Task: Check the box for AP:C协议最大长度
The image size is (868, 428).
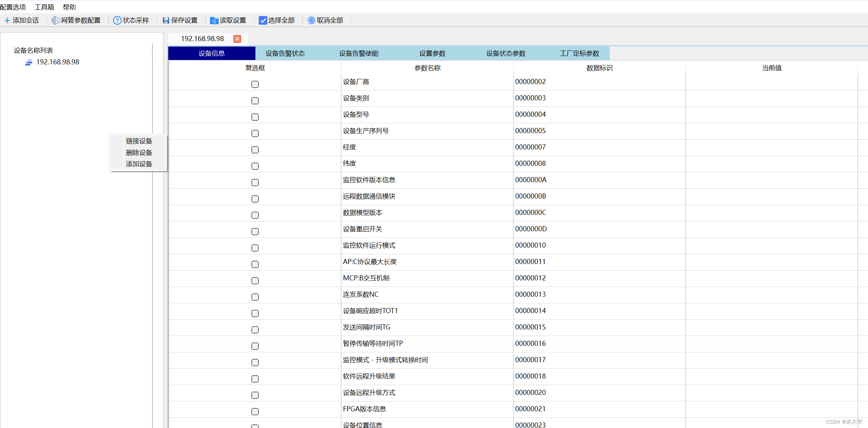Action: click(x=255, y=264)
